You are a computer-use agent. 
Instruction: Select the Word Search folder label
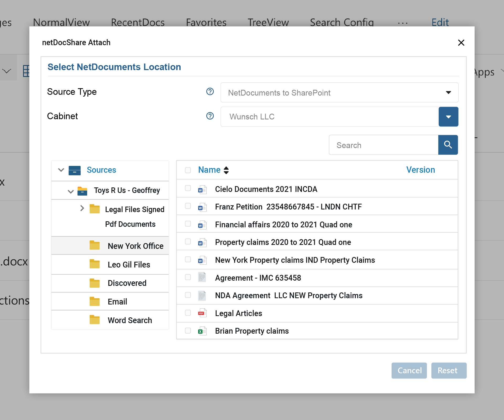(x=130, y=320)
